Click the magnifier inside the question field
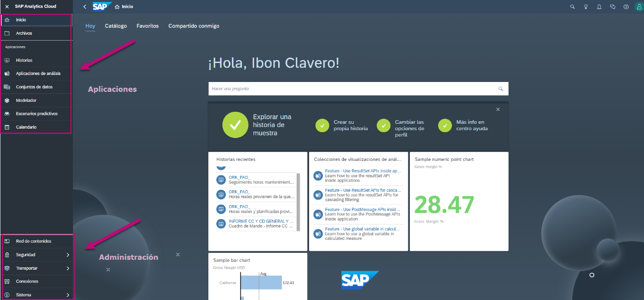 pyautogui.click(x=501, y=89)
